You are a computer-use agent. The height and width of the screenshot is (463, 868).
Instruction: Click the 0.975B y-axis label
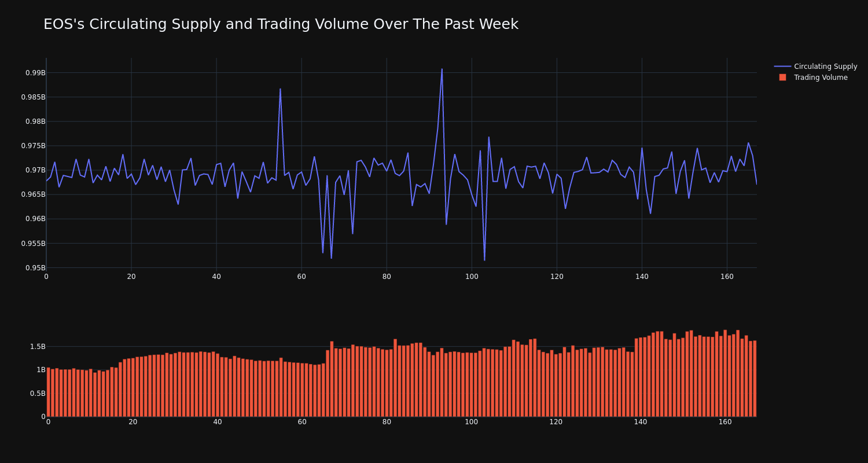click(x=33, y=146)
